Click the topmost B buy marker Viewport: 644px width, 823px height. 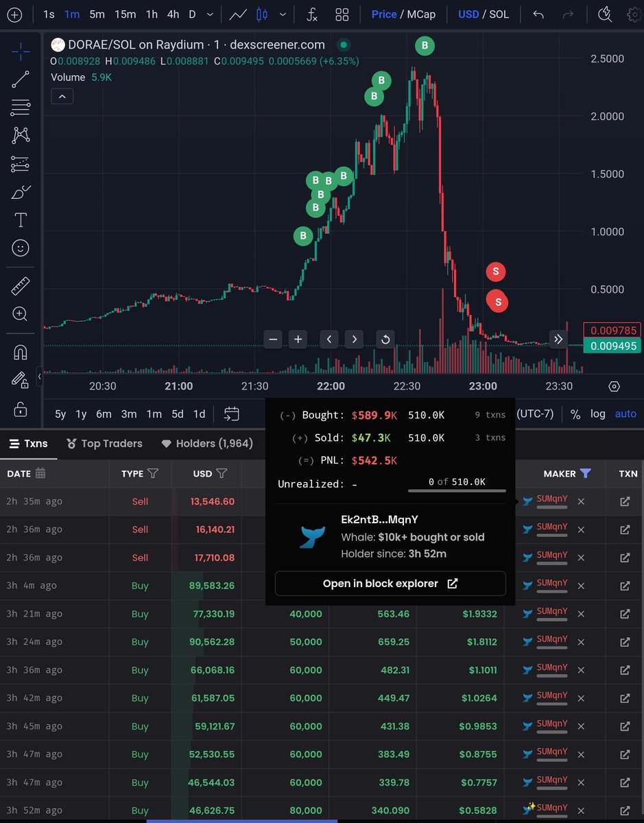click(x=425, y=46)
